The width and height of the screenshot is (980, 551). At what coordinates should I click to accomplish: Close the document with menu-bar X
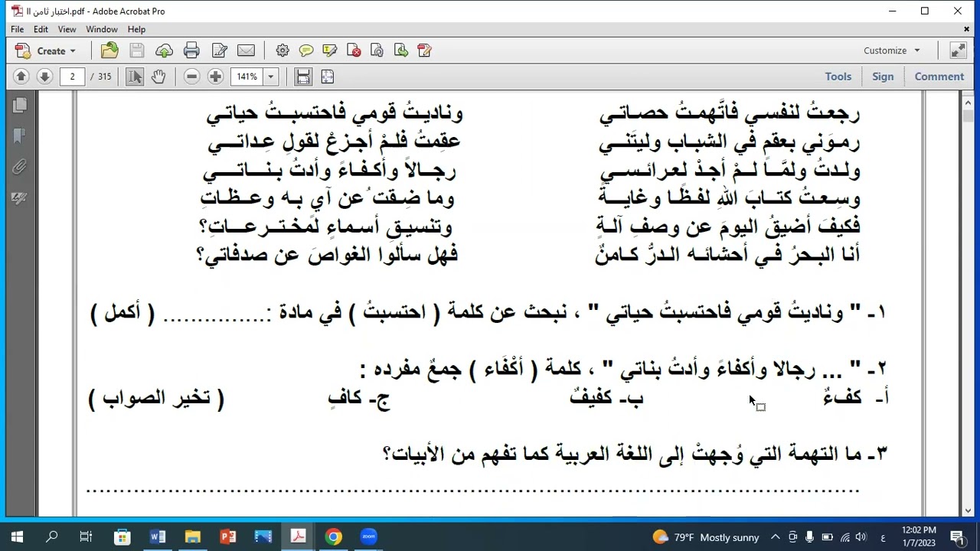click(x=966, y=29)
